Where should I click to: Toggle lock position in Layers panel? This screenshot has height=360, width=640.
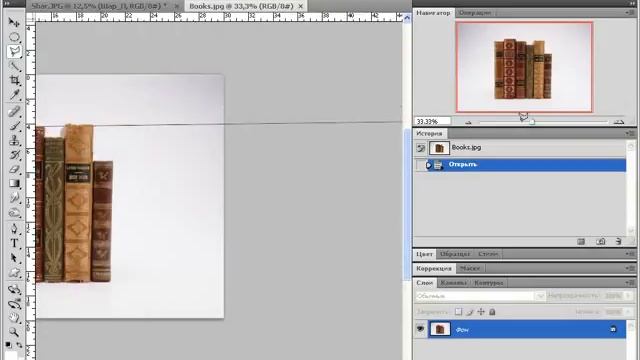(481, 312)
